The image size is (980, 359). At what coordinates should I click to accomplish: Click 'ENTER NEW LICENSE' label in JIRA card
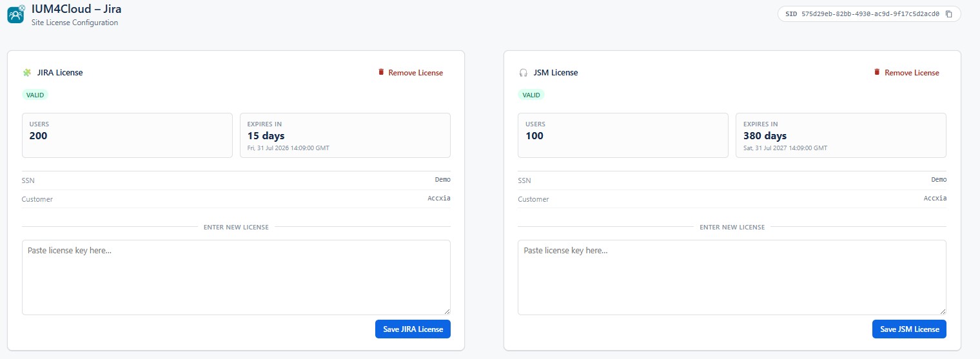pyautogui.click(x=236, y=228)
